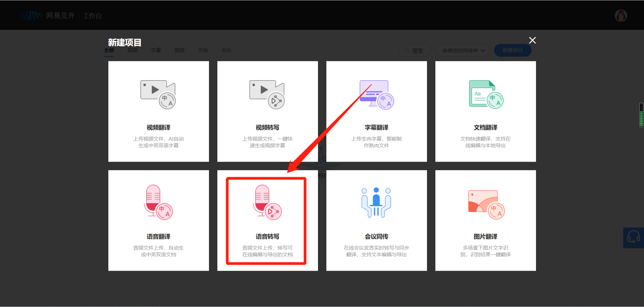This screenshot has width=644, height=307.
Task: Click description 文档快速翻译，支持在线编辑与本地导出
Action: point(485,142)
